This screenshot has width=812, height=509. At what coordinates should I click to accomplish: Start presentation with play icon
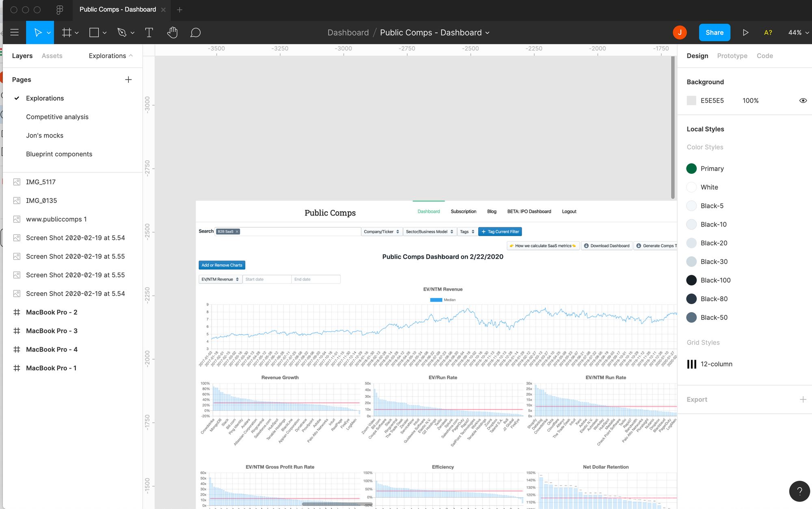pos(745,32)
